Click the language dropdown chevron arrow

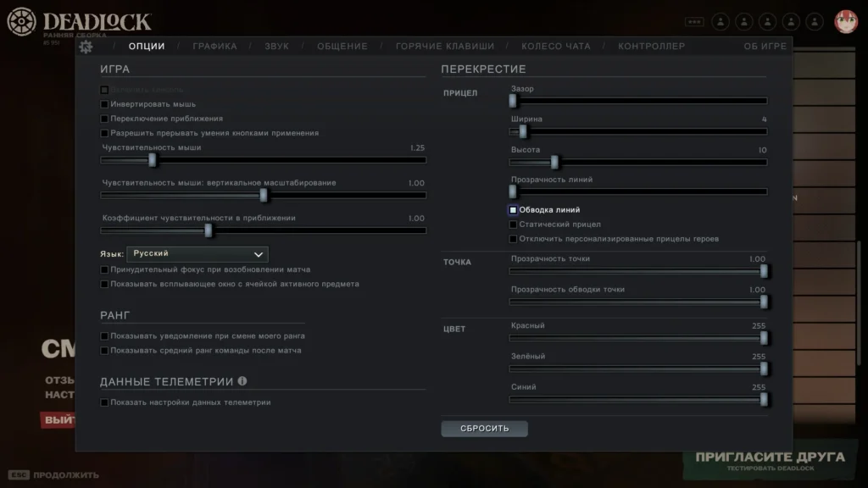(x=258, y=254)
